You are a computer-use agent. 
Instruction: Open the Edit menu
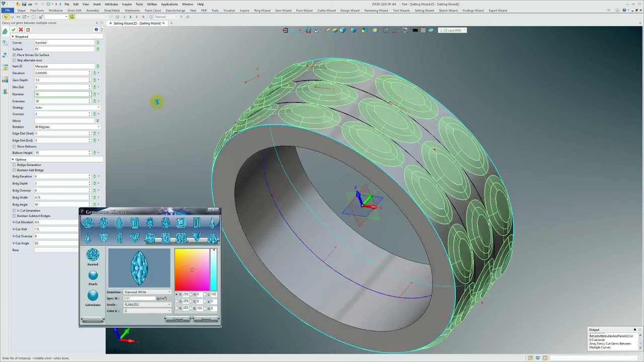point(76,4)
